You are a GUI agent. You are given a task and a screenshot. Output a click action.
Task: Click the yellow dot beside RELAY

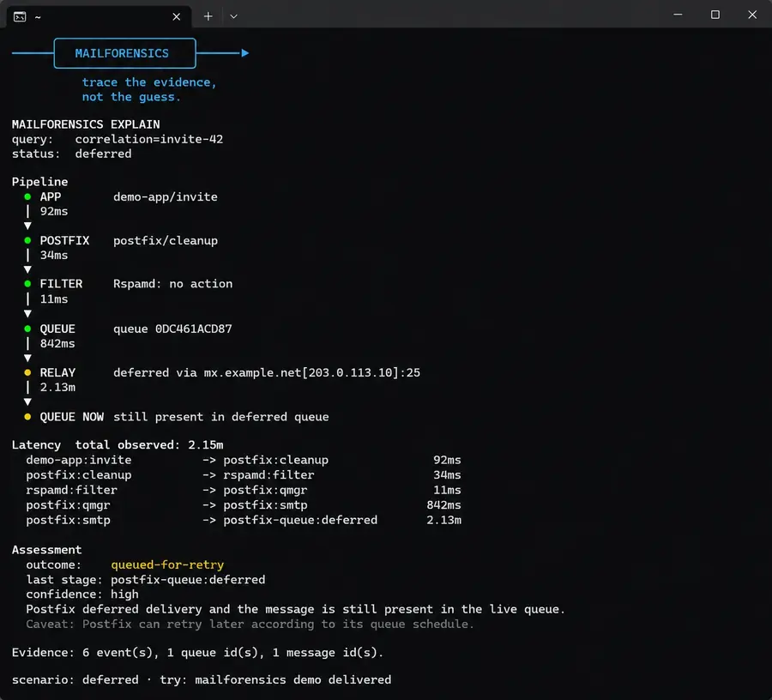click(x=27, y=372)
